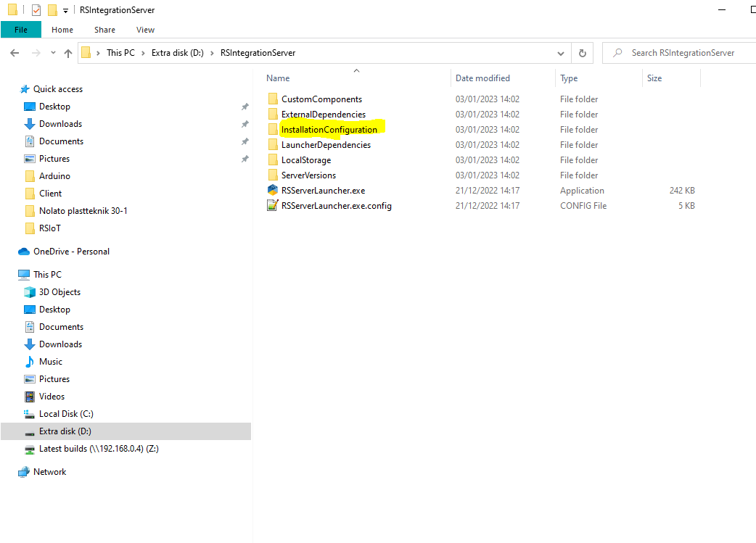Open the RSIoT folder in navigation pane

pos(49,228)
